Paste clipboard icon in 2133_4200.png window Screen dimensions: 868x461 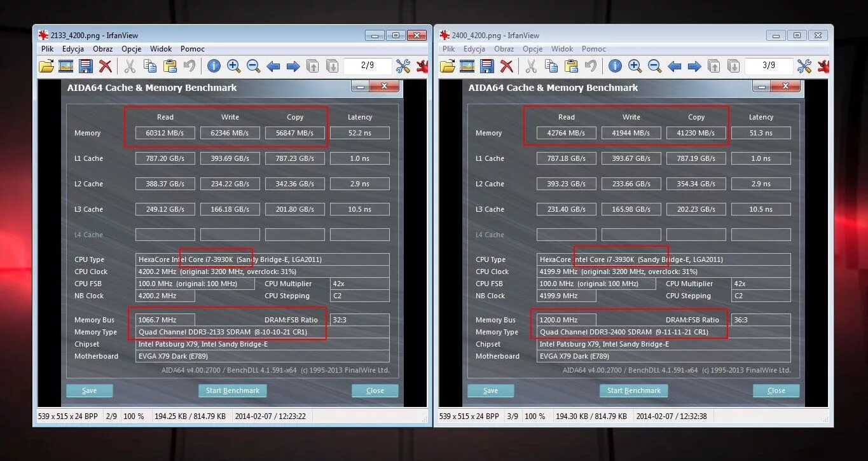point(170,66)
